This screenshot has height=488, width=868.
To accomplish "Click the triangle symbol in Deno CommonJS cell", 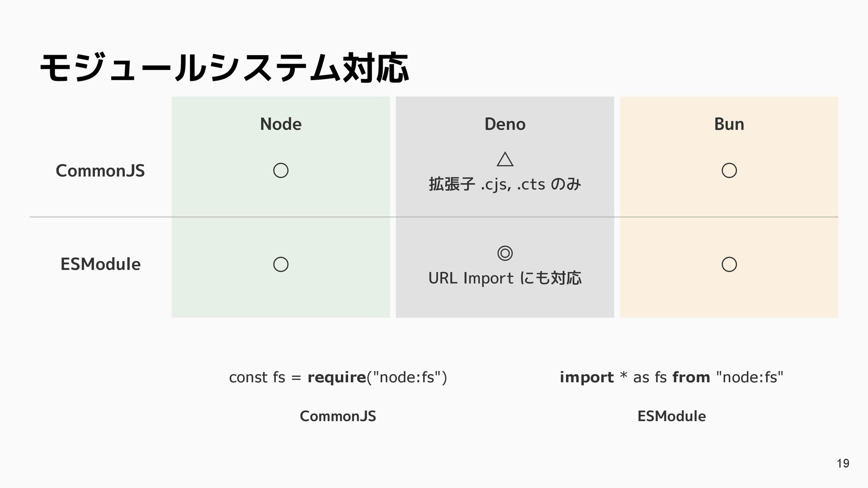I will click(x=505, y=159).
